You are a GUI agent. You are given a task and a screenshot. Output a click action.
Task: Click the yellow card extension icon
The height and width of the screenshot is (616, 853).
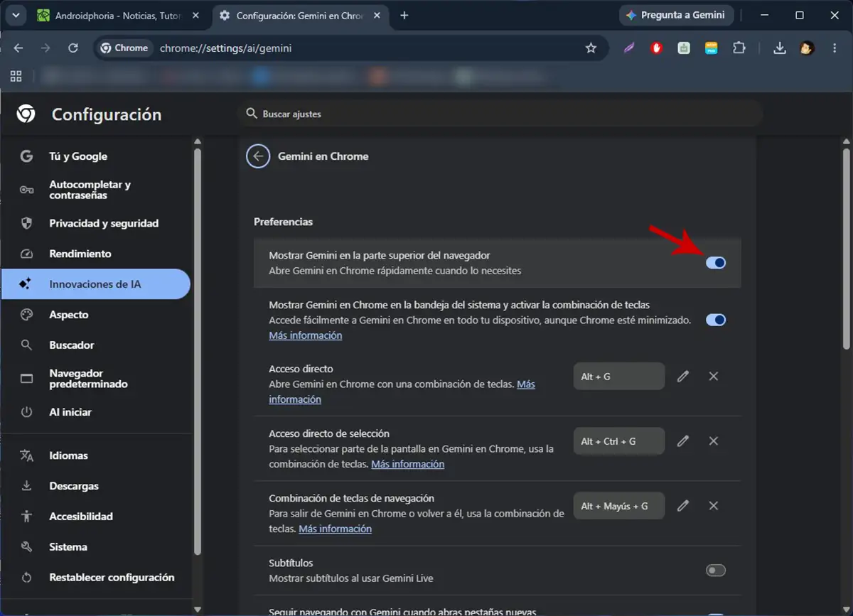[711, 48]
